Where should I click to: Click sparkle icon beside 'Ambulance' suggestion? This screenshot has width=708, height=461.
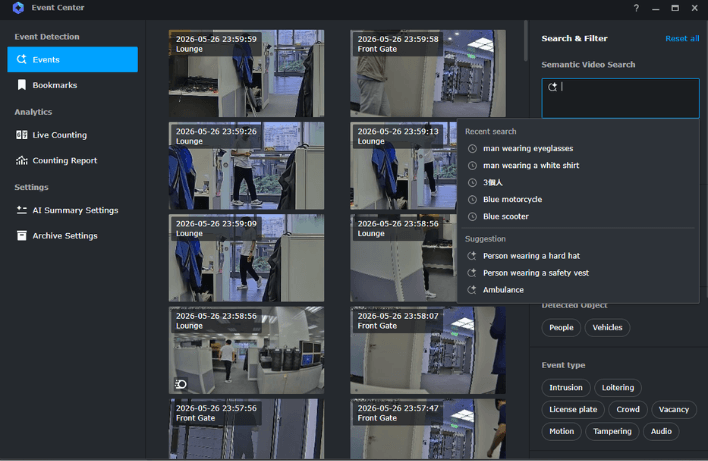(x=472, y=290)
